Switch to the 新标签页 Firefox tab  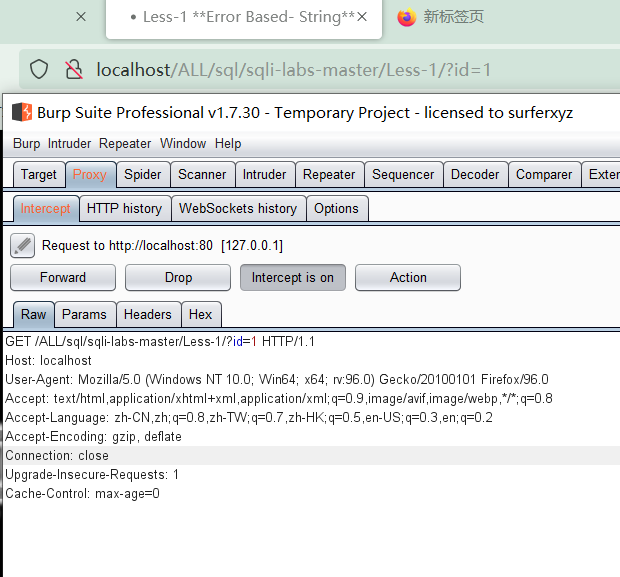click(453, 17)
